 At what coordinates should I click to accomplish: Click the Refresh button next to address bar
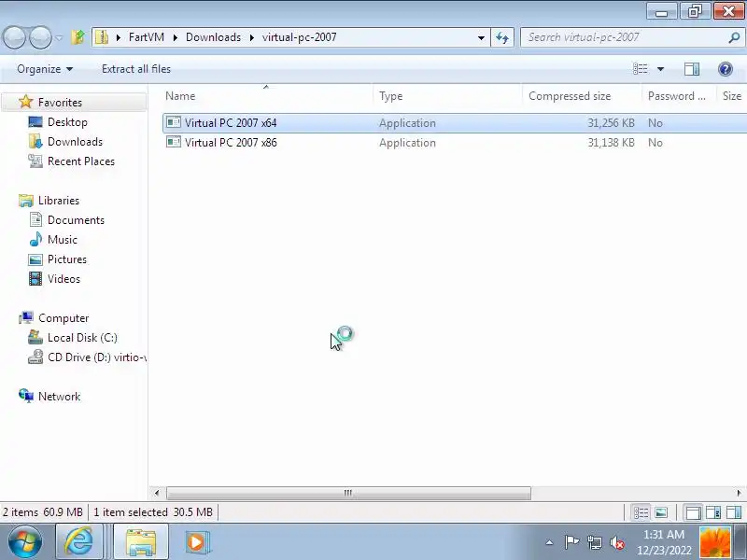pyautogui.click(x=502, y=37)
